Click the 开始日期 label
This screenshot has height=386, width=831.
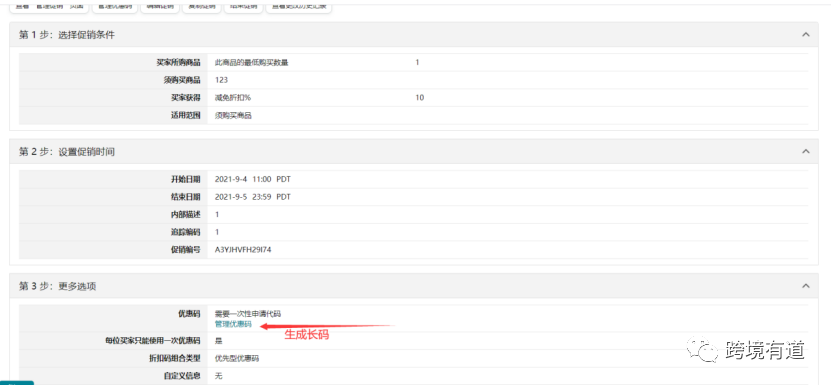click(185, 179)
